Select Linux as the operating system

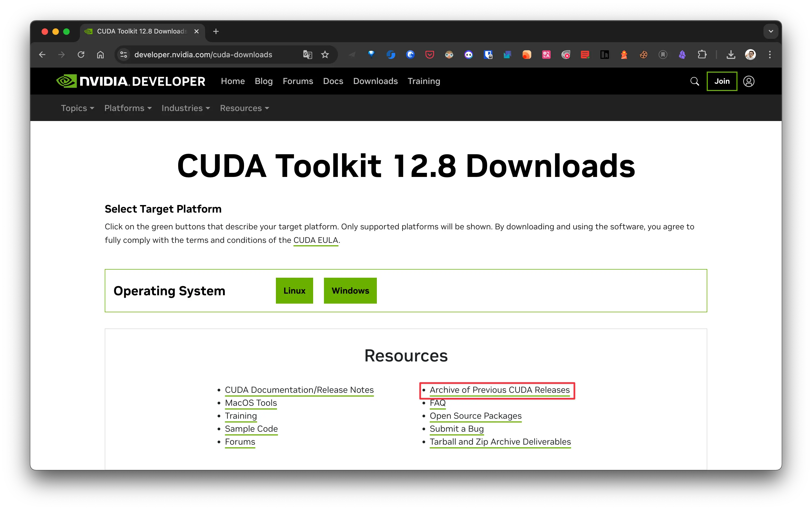(x=294, y=291)
